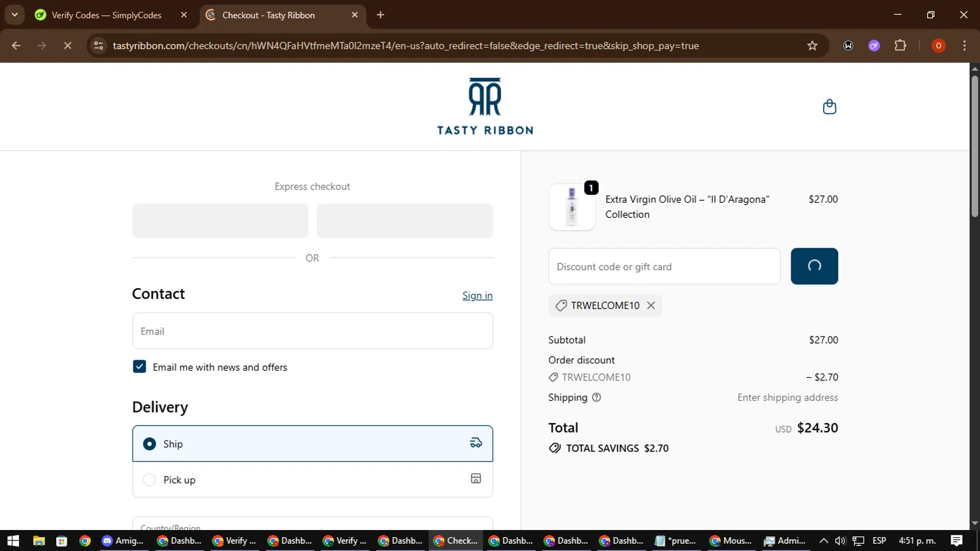Click the 4:51 p. m. clock

917,541
